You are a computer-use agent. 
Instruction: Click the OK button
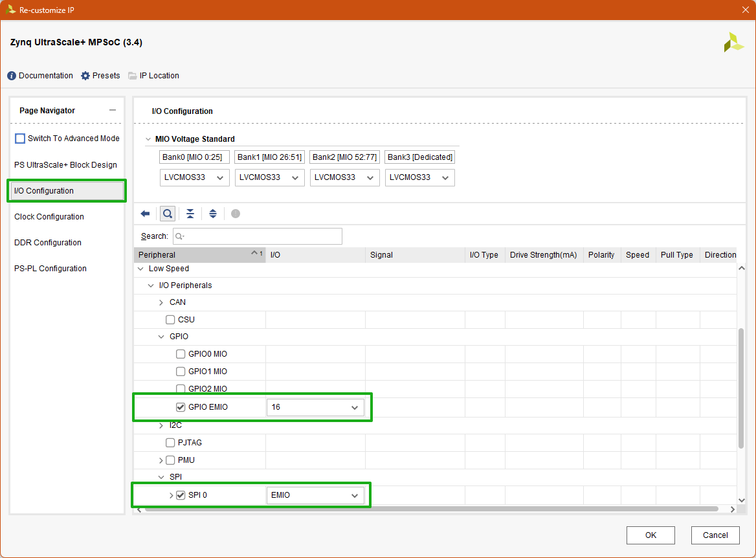coord(650,535)
